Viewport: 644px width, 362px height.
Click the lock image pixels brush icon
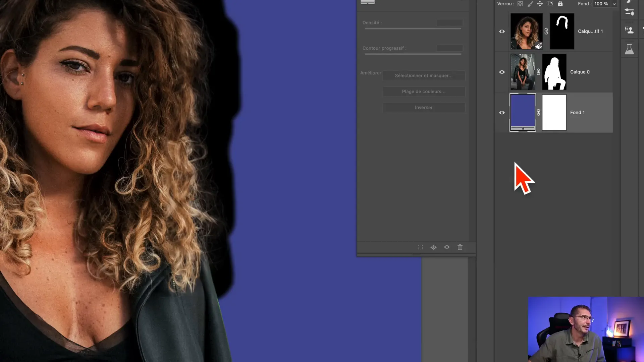[x=530, y=4]
